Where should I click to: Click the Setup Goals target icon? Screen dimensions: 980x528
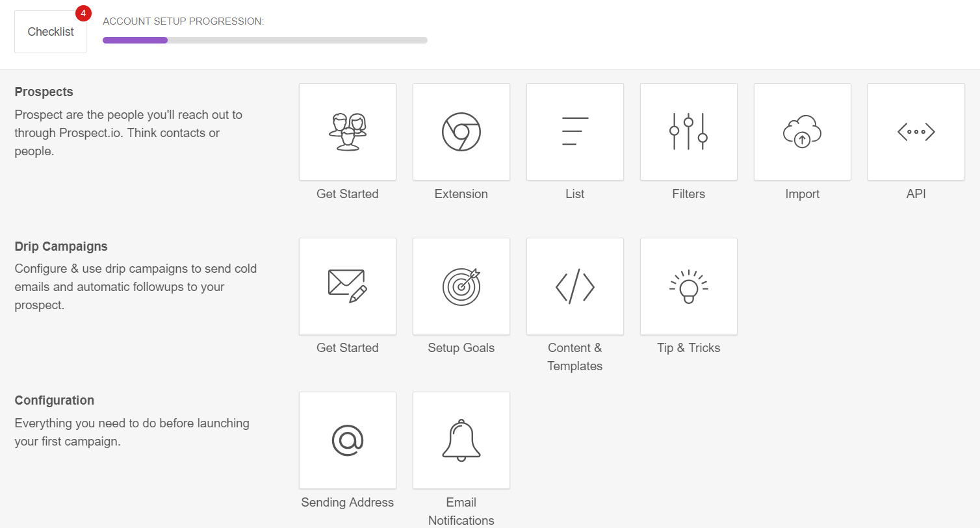click(461, 286)
